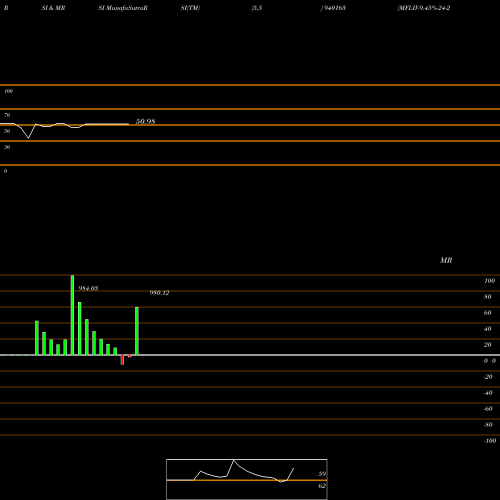Screen dimensions: 500x500
Task: Click the -100 label on MR axis
Action: (x=490, y=441)
